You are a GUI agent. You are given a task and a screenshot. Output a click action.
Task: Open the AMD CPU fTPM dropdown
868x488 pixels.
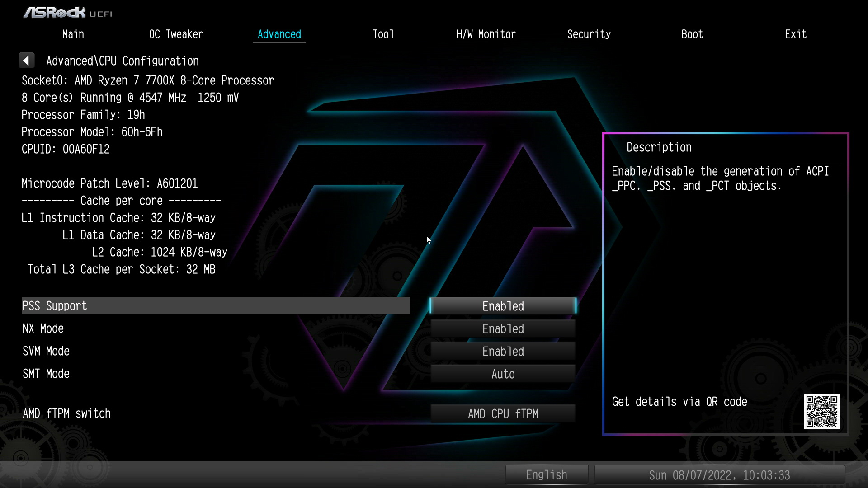coord(503,413)
